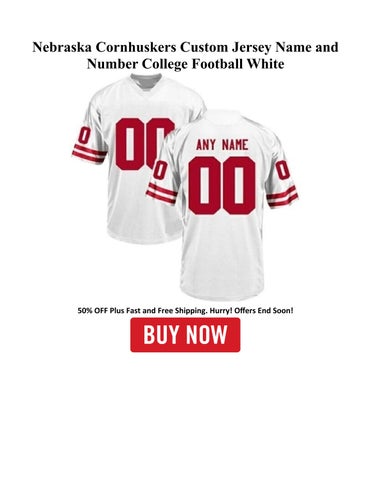The image size is (371, 480).
Task: Click the word Cornhuskers in the heading
Action: click(136, 47)
